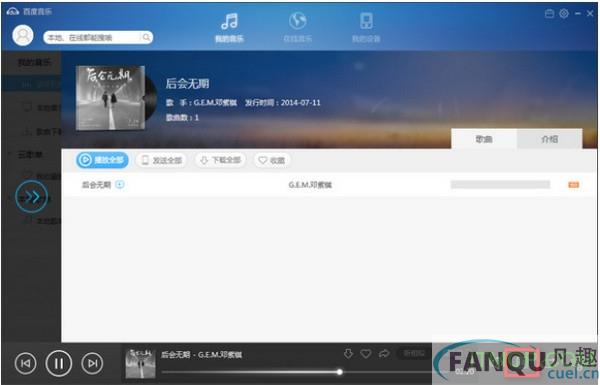Click now-playing title 后会无期 - G.E.M.邓紫棋
Screen dimensions: 600x385
point(201,355)
